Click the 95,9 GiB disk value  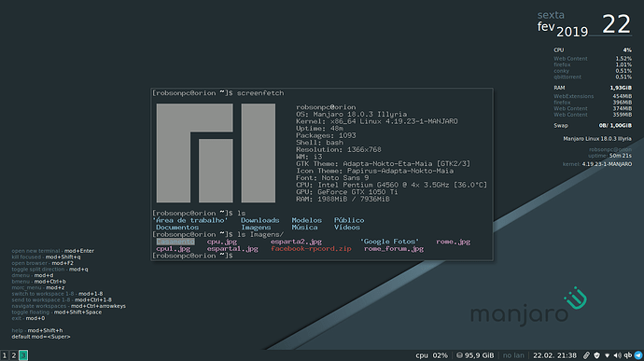click(480, 355)
